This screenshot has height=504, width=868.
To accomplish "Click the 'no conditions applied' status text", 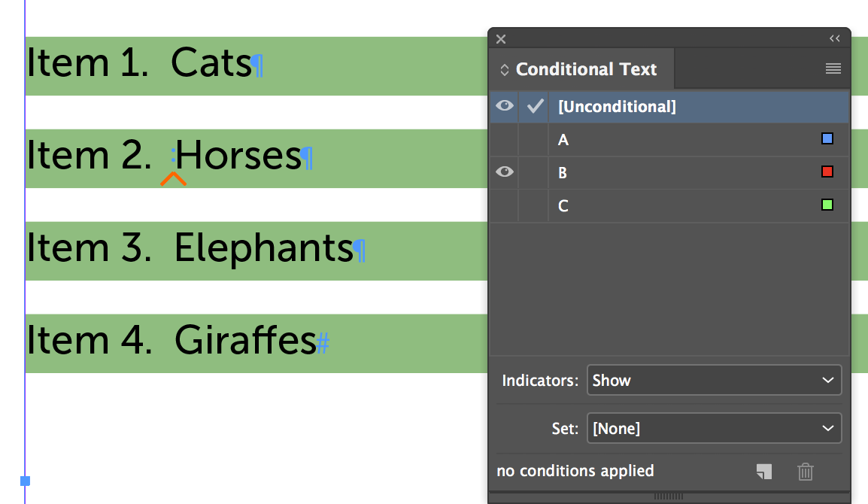I will coord(575,471).
